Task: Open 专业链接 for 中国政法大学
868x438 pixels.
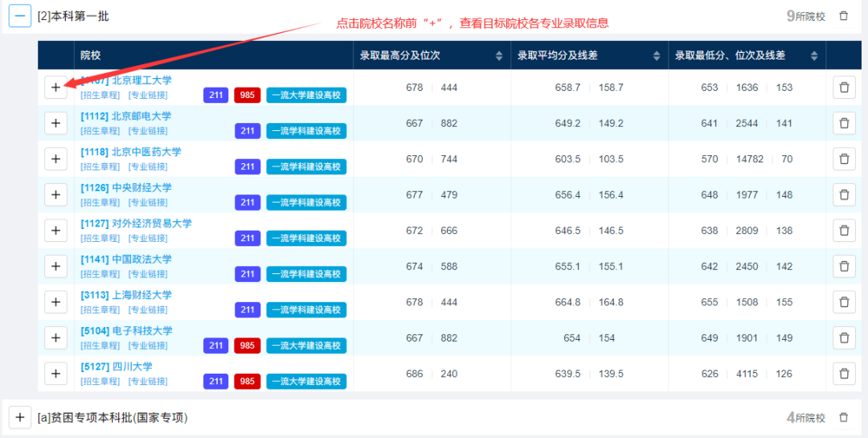Action: pyautogui.click(x=148, y=273)
